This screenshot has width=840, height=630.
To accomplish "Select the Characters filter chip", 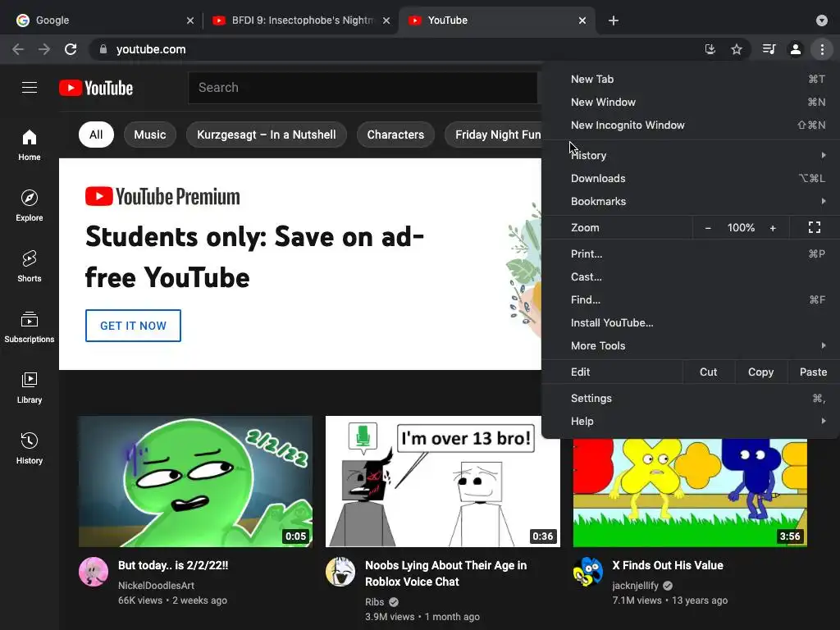I will [x=395, y=135].
